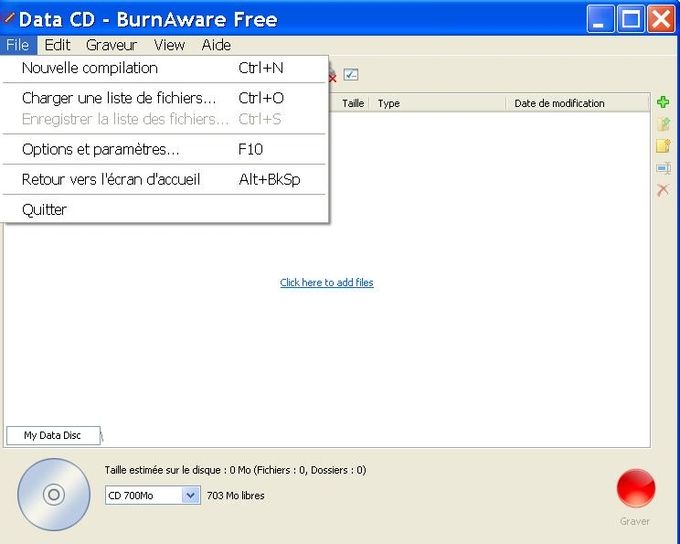This screenshot has width=680, height=544.
Task: Choose Nouvelle compilation from File menu
Action: [164, 68]
